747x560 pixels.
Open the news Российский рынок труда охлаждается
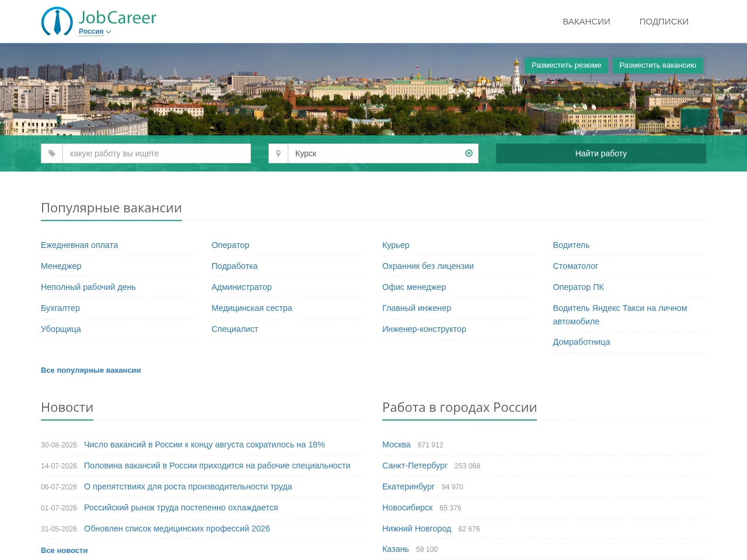(181, 508)
